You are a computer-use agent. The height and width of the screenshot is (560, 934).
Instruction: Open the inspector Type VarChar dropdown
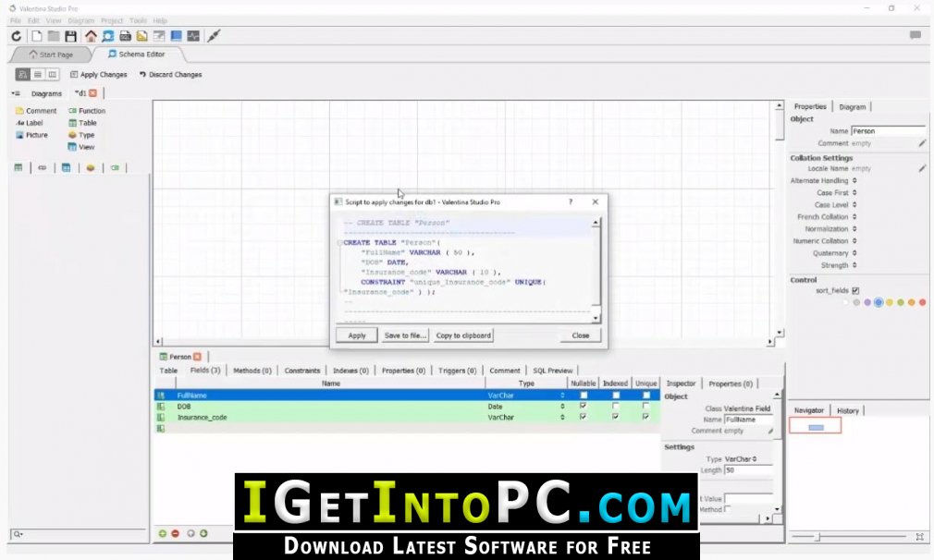[741, 459]
